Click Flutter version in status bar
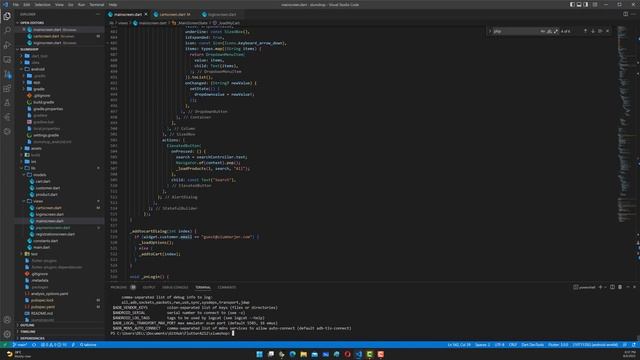Image resolution: width=640 pixels, height=360 pixels. (558, 345)
